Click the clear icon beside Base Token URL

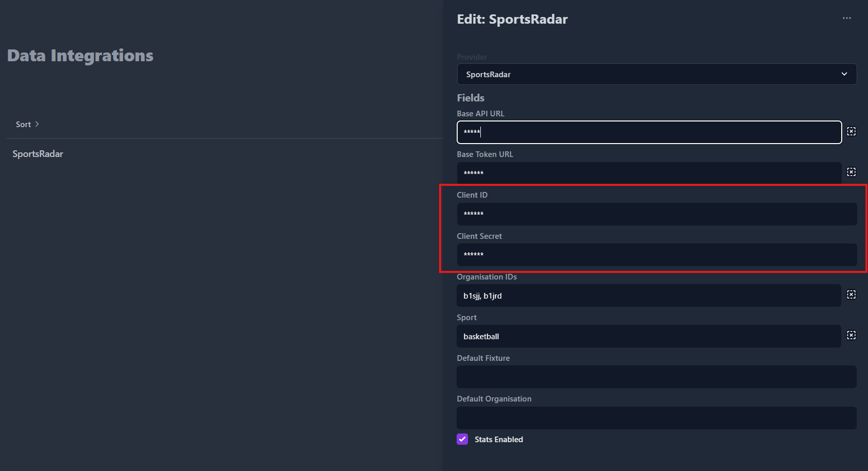click(x=852, y=172)
